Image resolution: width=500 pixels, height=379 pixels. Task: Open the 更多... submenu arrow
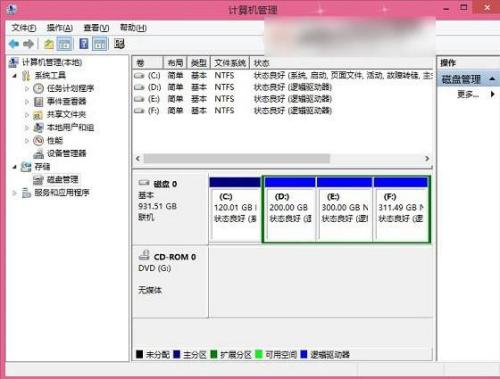[492, 94]
